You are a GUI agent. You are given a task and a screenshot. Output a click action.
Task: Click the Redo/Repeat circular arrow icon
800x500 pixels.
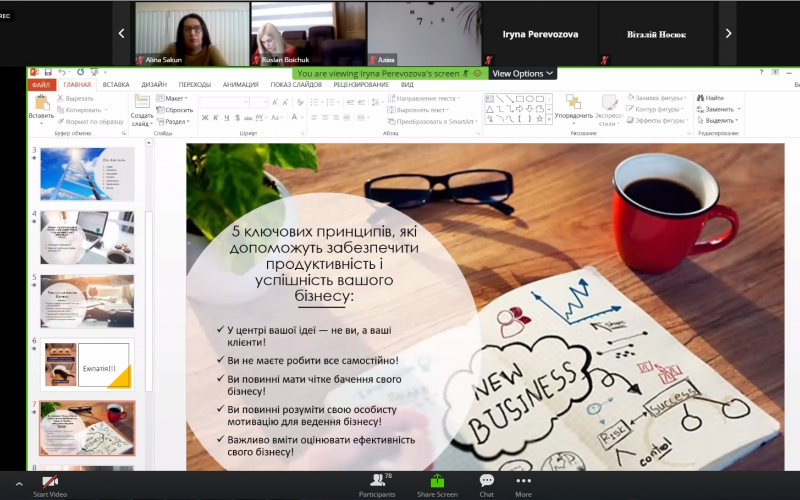(x=80, y=72)
